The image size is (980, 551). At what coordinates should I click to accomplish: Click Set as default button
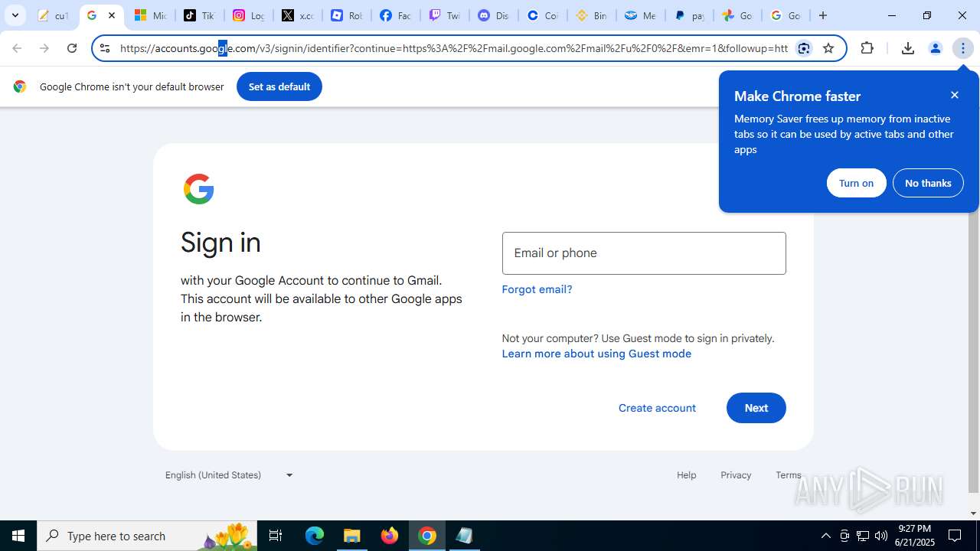coord(279,86)
